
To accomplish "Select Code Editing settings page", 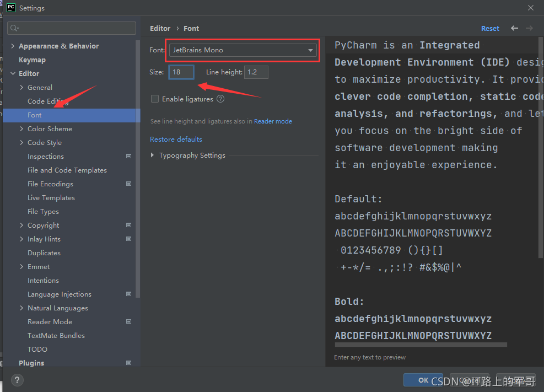I will (x=48, y=101).
